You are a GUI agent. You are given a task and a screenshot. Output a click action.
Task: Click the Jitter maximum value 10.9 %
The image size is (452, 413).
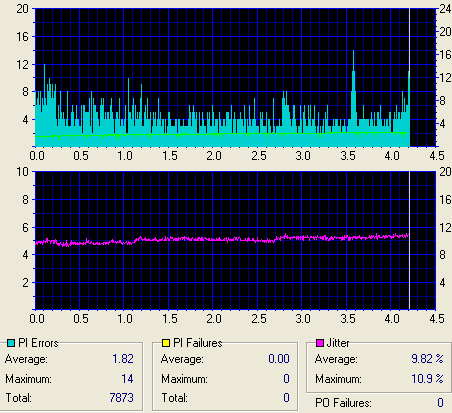pyautogui.click(x=427, y=379)
